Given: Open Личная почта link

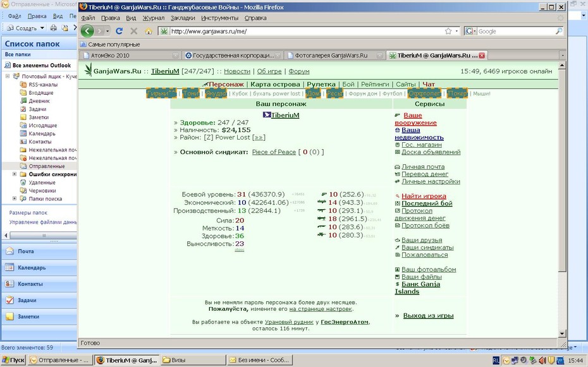Looking at the screenshot, I should (423, 167).
